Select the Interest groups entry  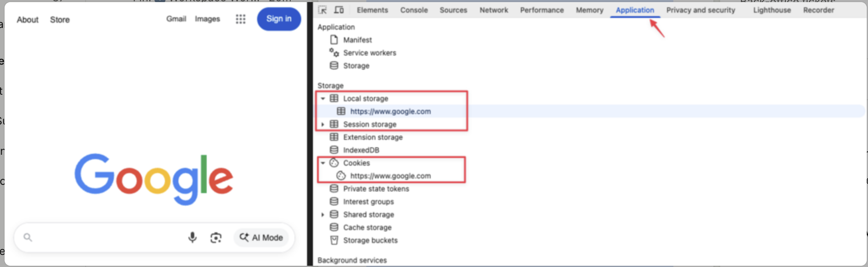pos(368,202)
